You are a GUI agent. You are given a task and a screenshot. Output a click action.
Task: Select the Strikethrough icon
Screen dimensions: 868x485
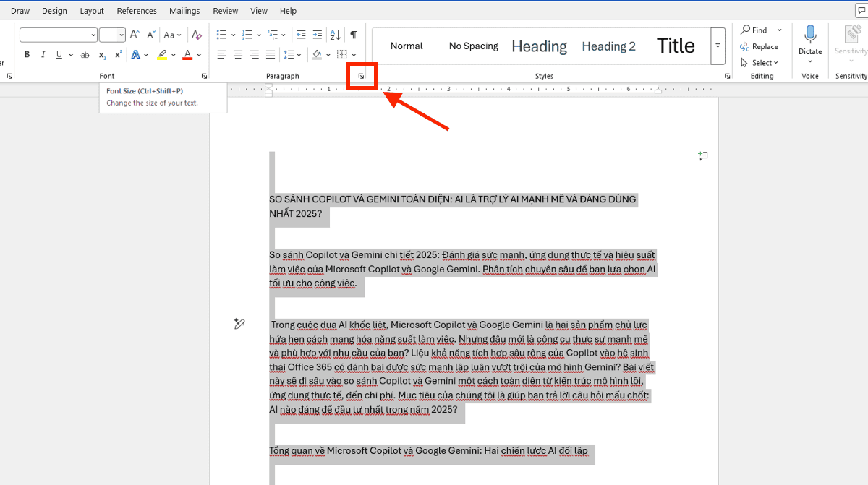85,53
